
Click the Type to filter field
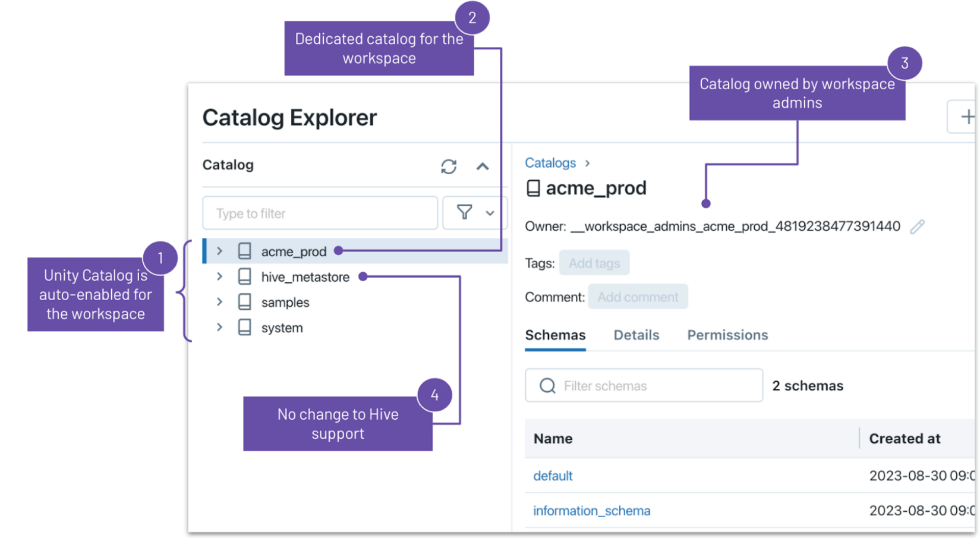[x=320, y=213]
